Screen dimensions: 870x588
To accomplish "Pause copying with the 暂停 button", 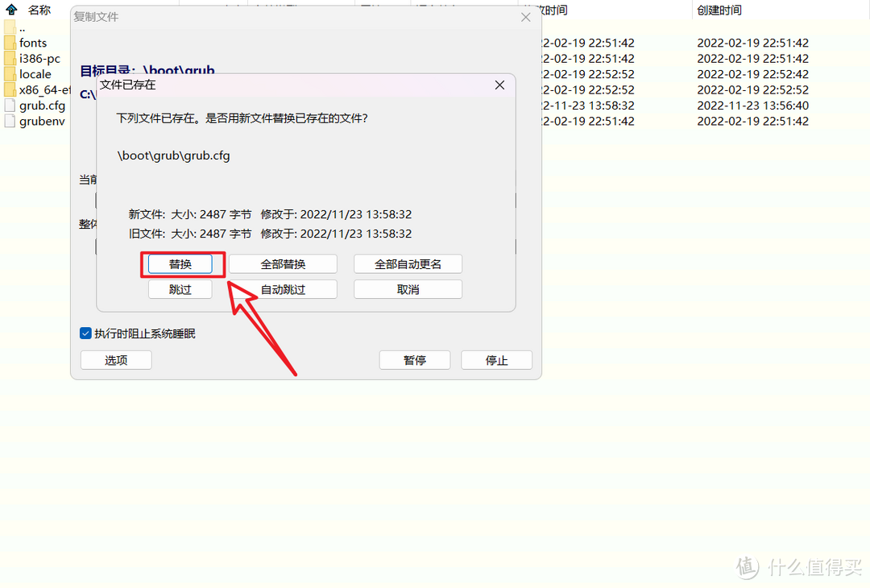I will click(414, 359).
